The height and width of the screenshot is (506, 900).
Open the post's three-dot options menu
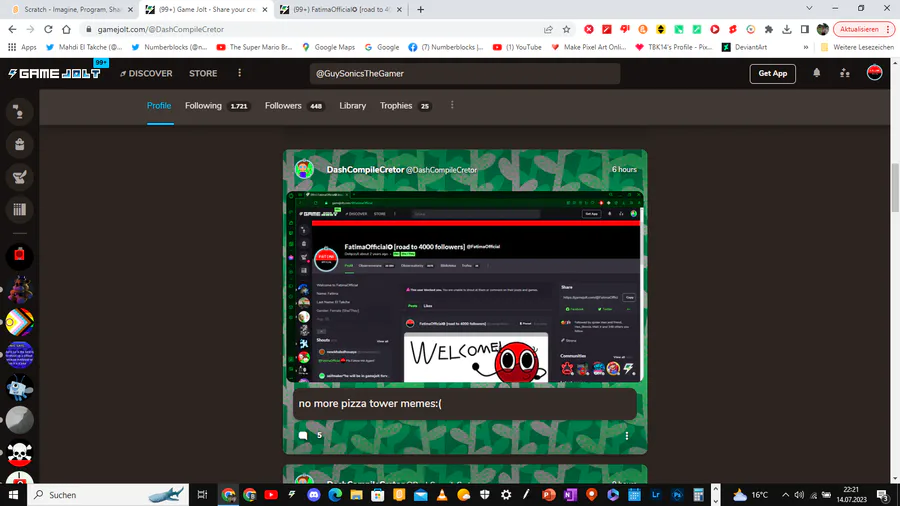(627, 436)
